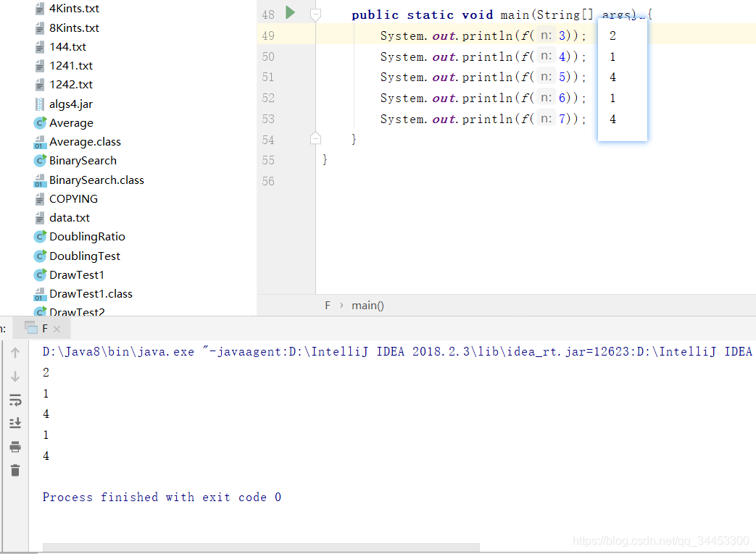This screenshot has width=756, height=554.
Task: Place cursor on println f(3) line
Action: coord(483,35)
